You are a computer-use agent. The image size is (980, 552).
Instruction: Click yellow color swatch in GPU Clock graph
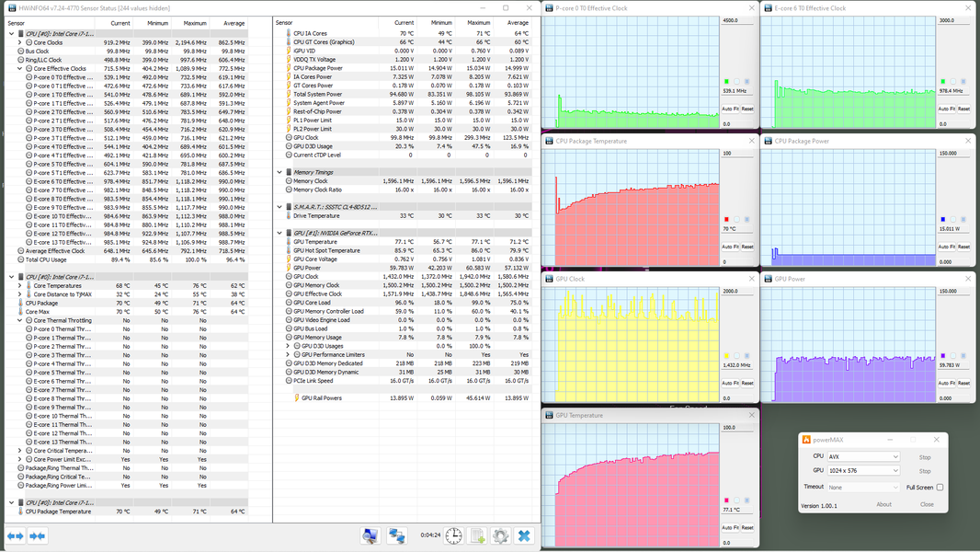point(726,356)
